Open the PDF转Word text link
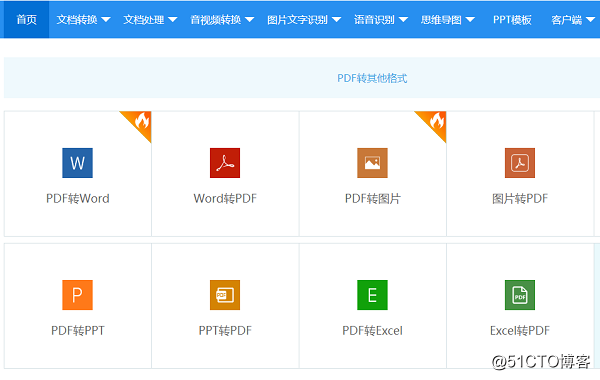 (78, 199)
